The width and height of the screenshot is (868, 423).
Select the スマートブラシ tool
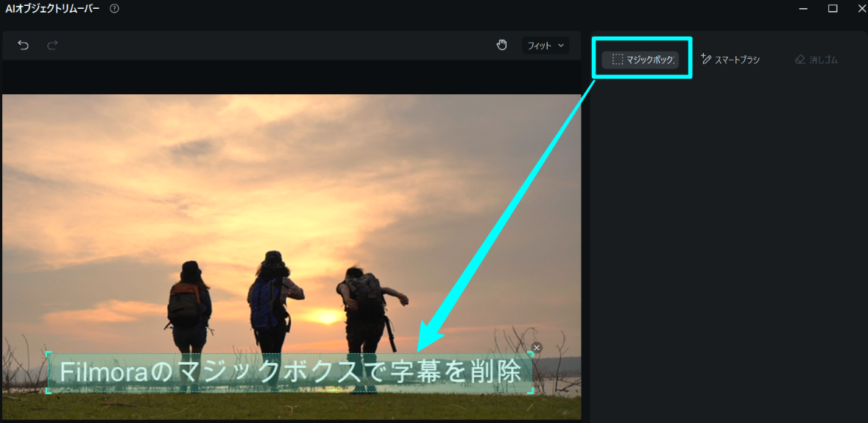[x=730, y=59]
